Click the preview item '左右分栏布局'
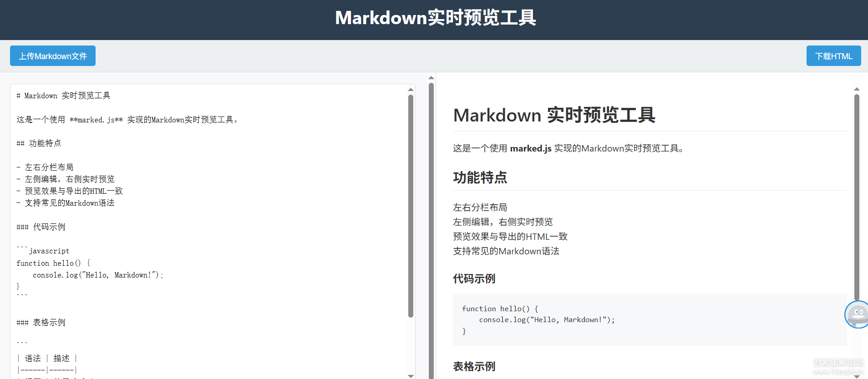Image resolution: width=868 pixels, height=379 pixels. pyautogui.click(x=480, y=207)
